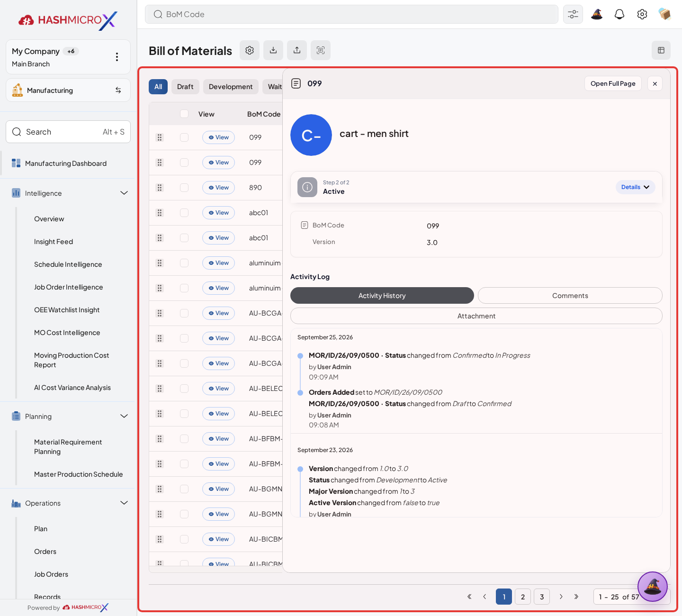The image size is (682, 616).
Task: Click the scan icon in page header
Action: (x=321, y=50)
